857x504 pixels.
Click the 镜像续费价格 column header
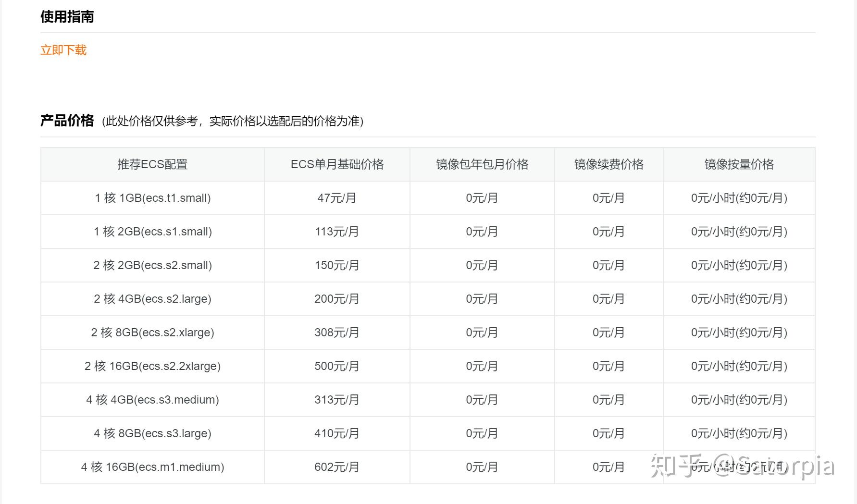(609, 164)
